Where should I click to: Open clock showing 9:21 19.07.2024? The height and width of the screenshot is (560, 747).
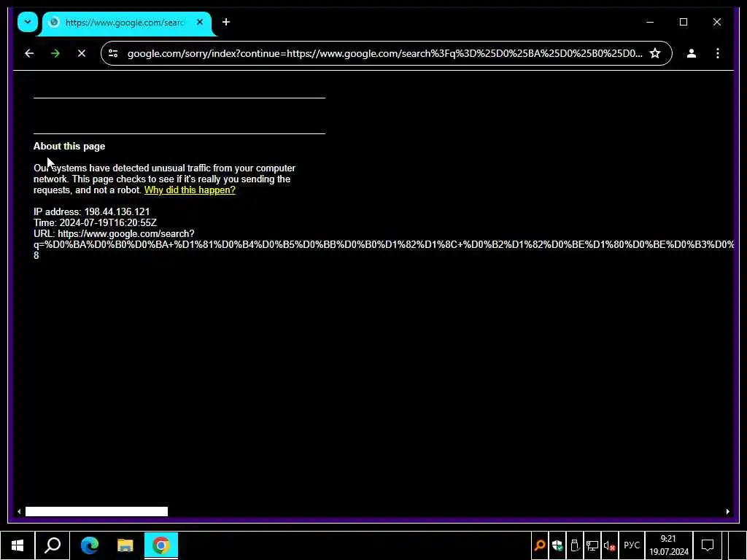click(x=668, y=545)
